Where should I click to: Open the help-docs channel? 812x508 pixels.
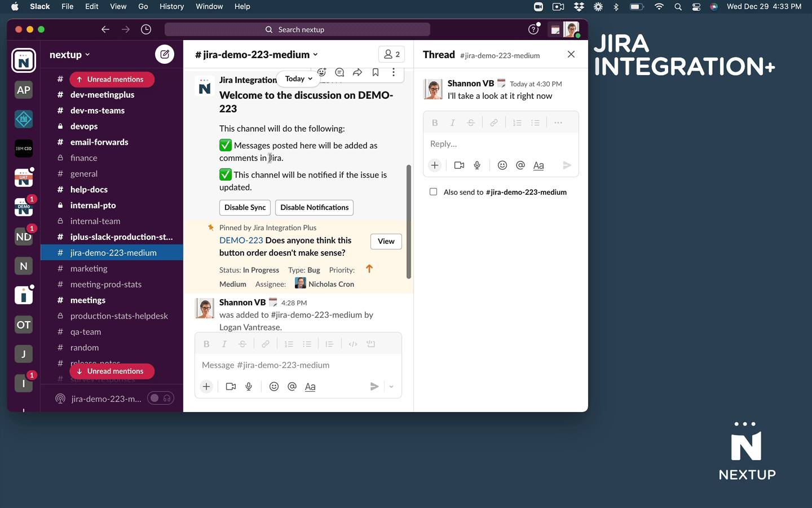112,190
